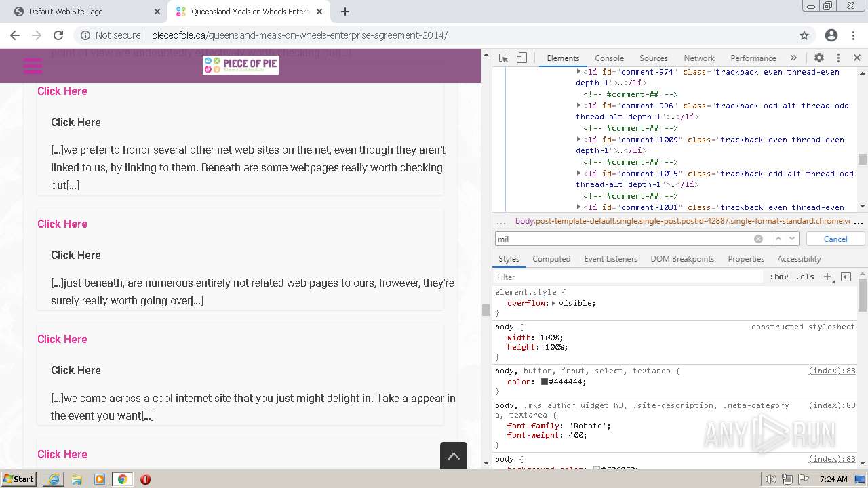Add a new style rule
This screenshot has width=868, height=488.
pos(827,277)
